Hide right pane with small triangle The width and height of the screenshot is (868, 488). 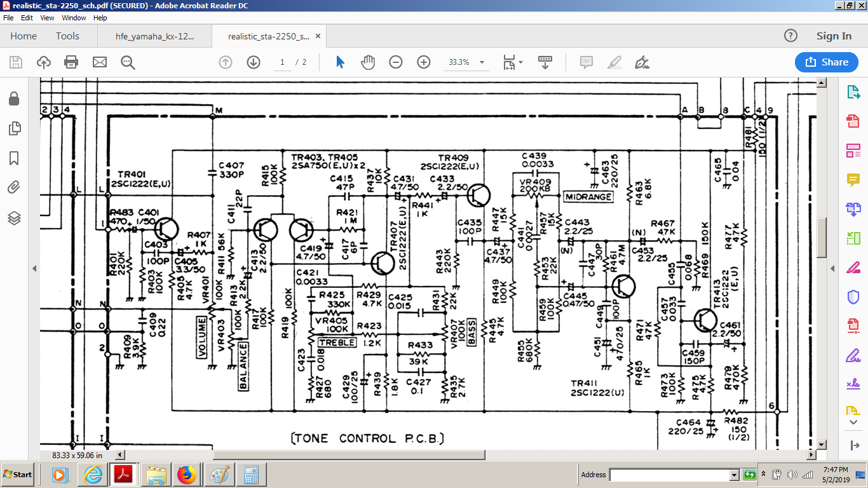[x=832, y=269]
